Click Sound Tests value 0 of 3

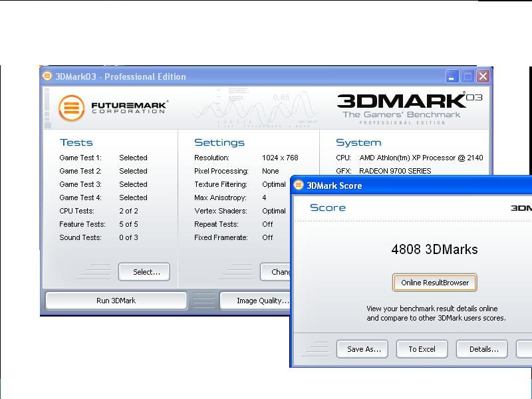[128, 237]
